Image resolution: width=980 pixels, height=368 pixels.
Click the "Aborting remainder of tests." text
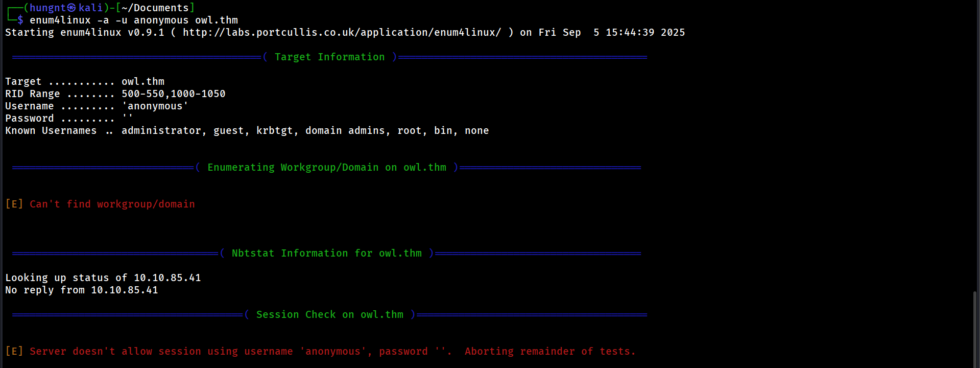(549, 351)
